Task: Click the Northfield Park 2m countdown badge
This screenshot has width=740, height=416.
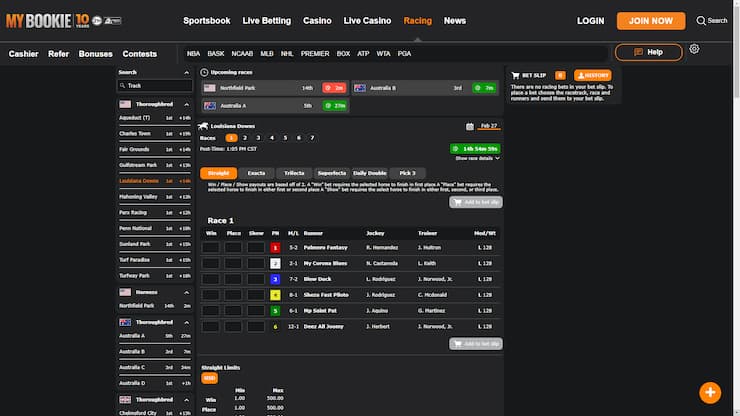Action: (x=334, y=88)
